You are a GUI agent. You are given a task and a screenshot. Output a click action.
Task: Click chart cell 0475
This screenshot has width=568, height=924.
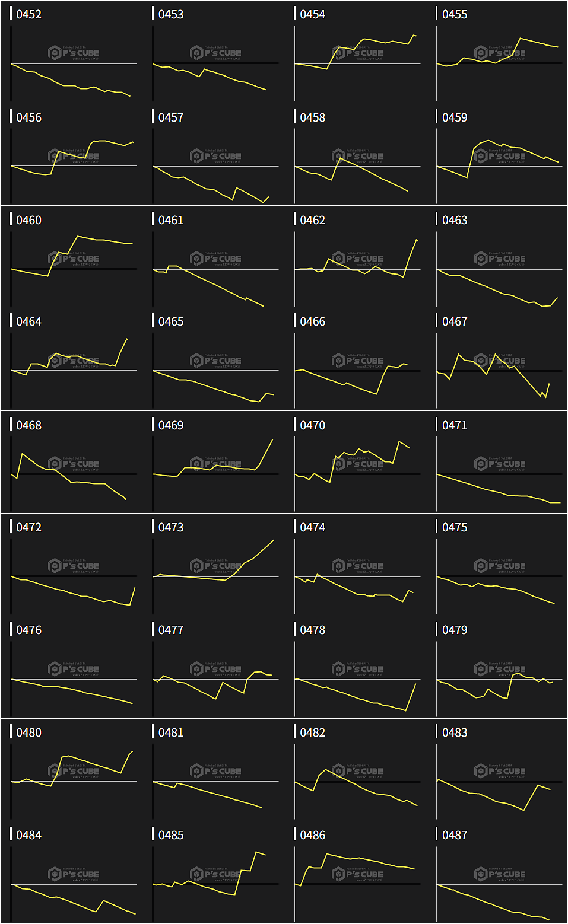(x=497, y=565)
